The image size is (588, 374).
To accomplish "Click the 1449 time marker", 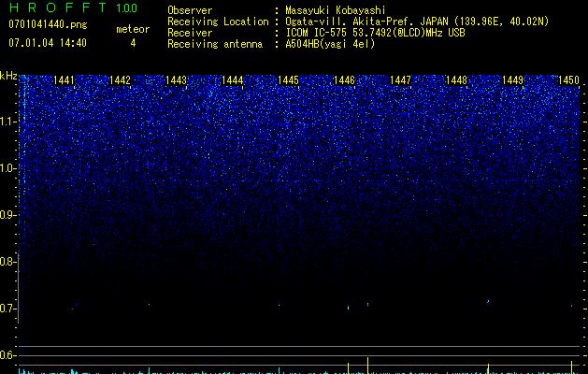I will 512,80.
